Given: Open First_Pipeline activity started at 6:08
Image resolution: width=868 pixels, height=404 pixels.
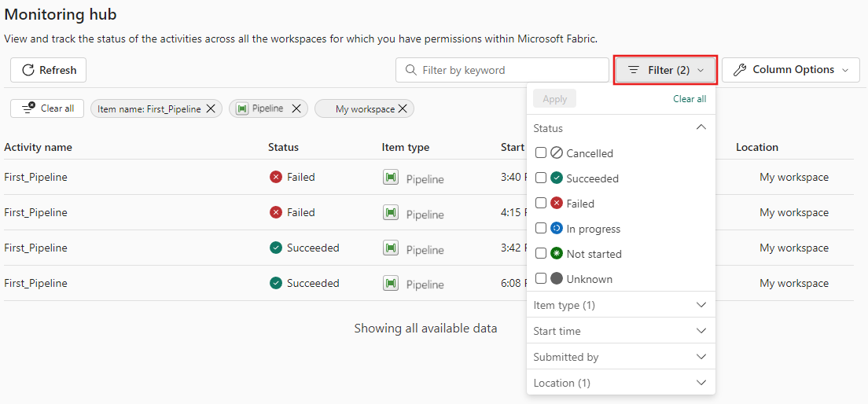Looking at the screenshot, I should [36, 284].
